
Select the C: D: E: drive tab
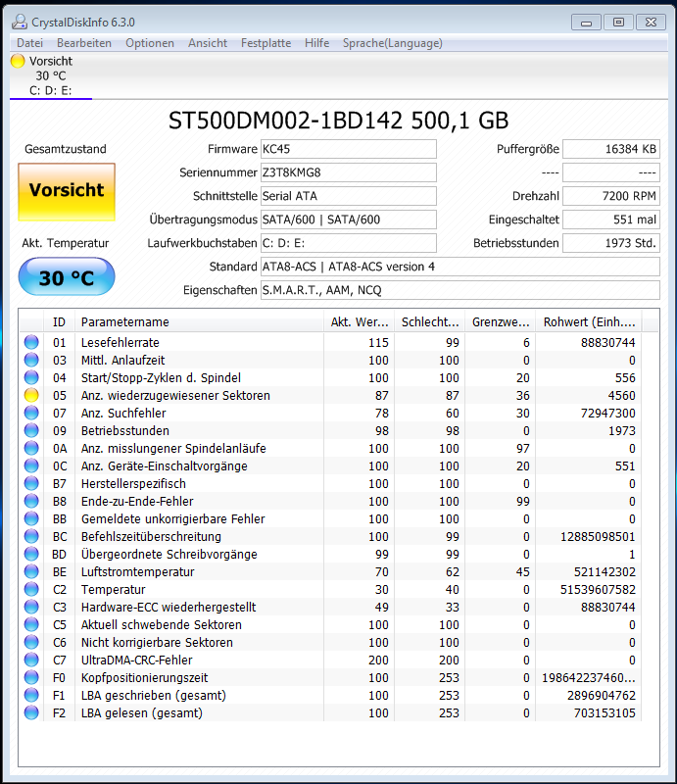51,76
